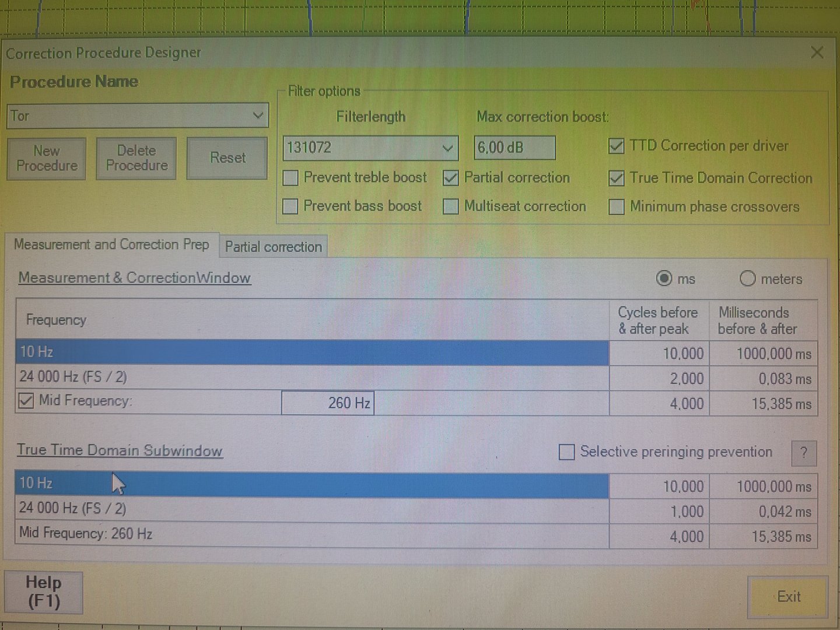Viewport: 840px width, 630px height.
Task: Click the 0,083 ms cell
Action: [x=764, y=379]
